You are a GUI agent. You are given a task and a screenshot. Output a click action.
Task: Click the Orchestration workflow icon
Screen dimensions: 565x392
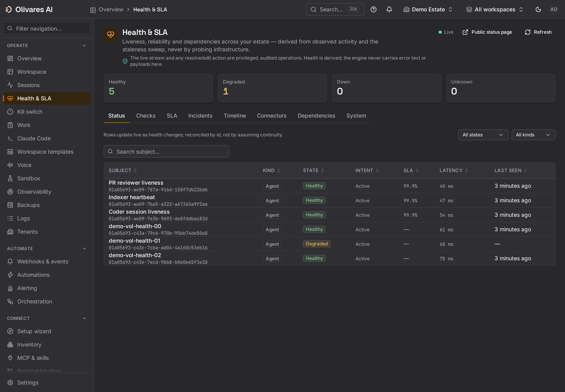point(10,301)
